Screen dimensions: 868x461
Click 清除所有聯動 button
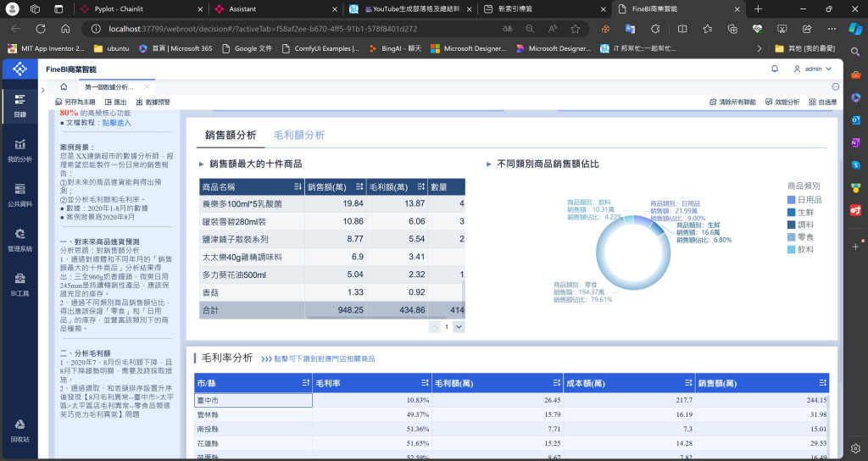pyautogui.click(x=732, y=102)
